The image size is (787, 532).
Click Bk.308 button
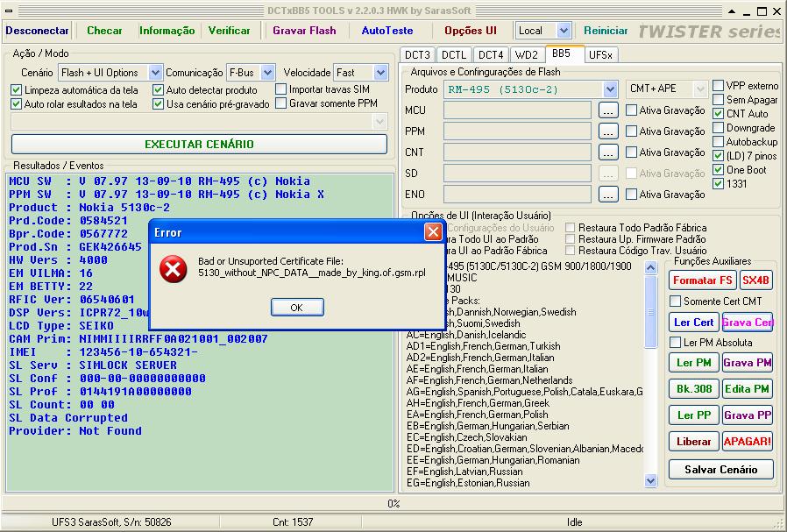coord(693,389)
